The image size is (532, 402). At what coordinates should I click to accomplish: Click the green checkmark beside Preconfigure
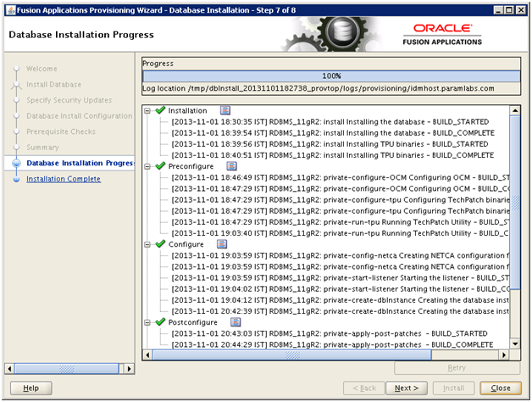(160, 166)
